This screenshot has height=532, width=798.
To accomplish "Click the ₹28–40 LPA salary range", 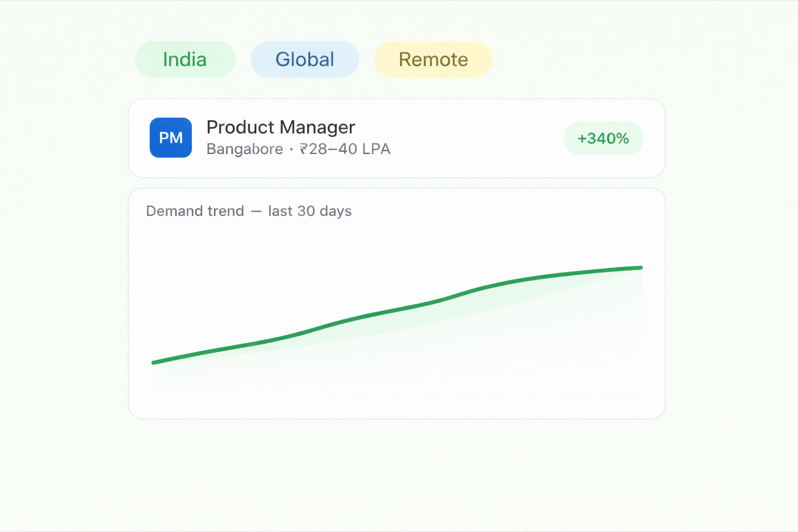I will (x=345, y=149).
